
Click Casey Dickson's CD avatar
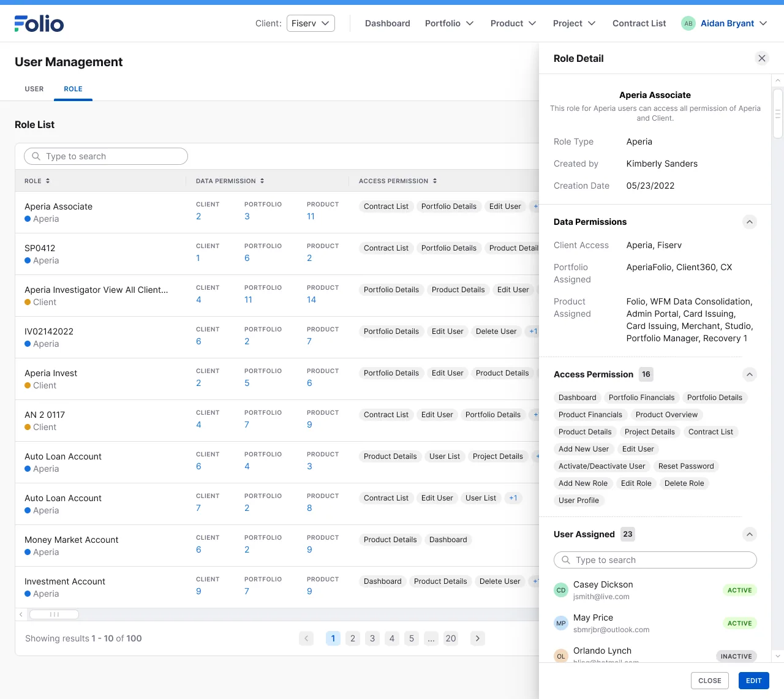click(561, 590)
